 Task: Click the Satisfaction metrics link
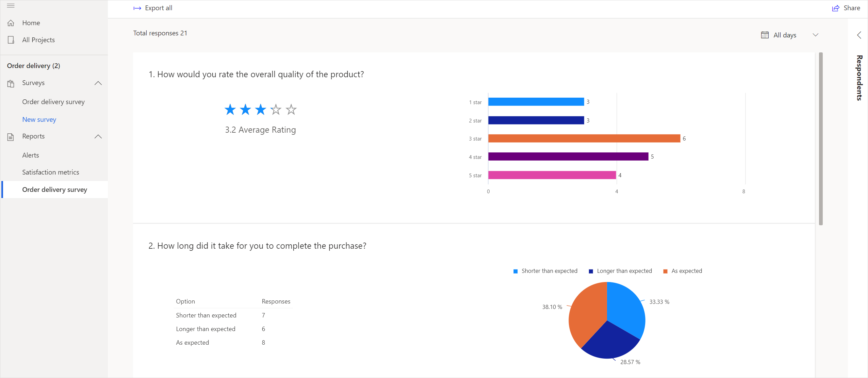[50, 172]
